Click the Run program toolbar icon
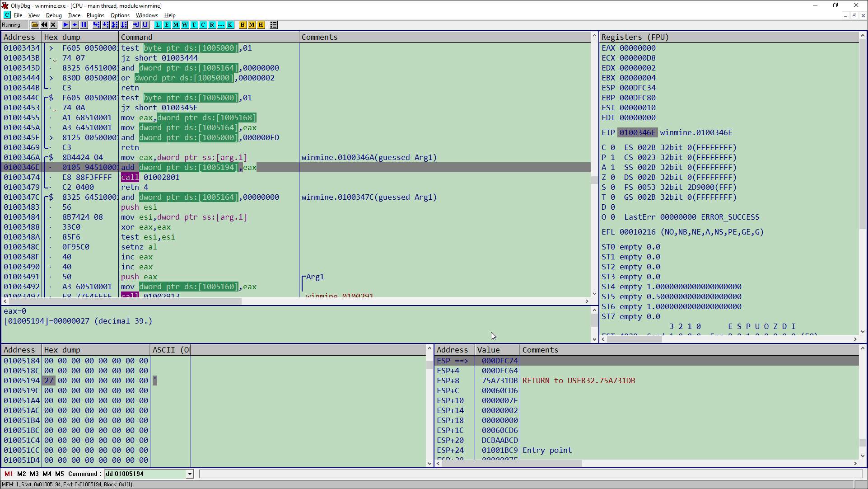 pyautogui.click(x=65, y=25)
